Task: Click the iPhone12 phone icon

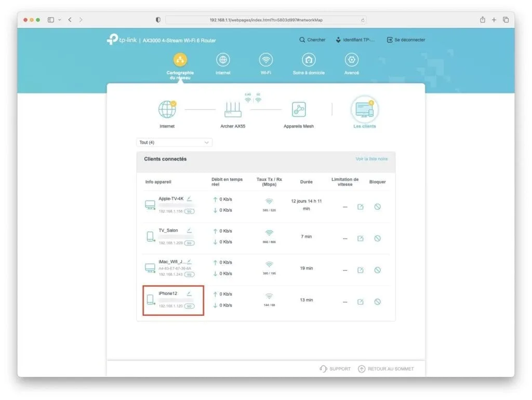Action: click(x=150, y=300)
